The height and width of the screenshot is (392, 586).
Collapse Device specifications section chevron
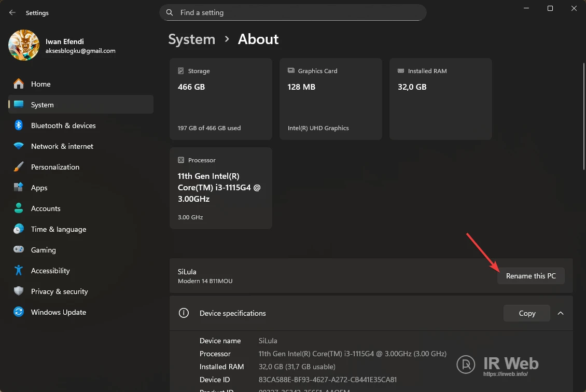[561, 313]
